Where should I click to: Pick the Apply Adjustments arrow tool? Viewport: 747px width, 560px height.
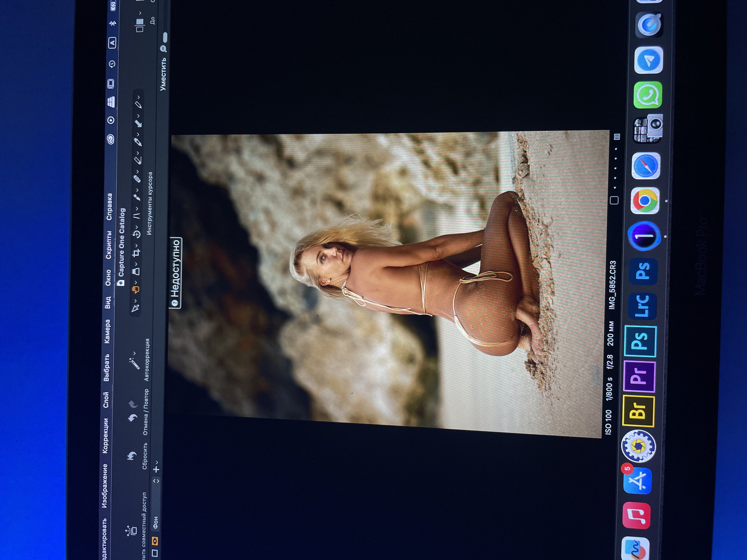point(139,124)
